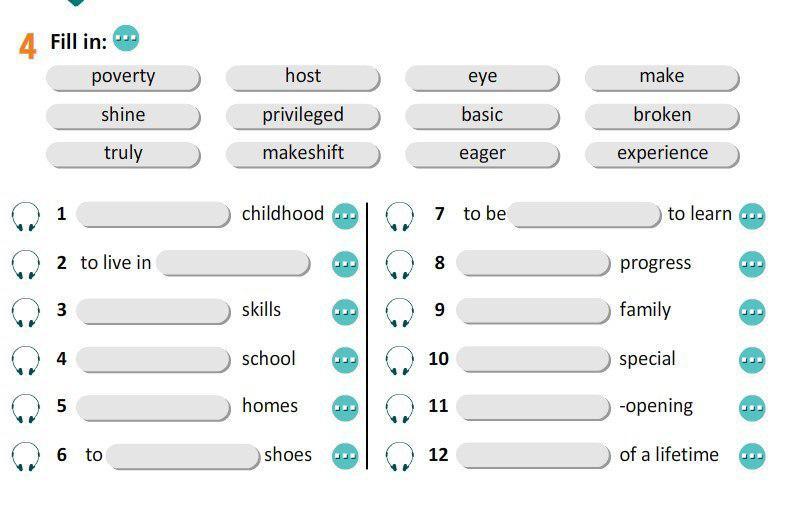The height and width of the screenshot is (508, 798).
Task: Click the blank field before 'skills'
Action: point(153,311)
